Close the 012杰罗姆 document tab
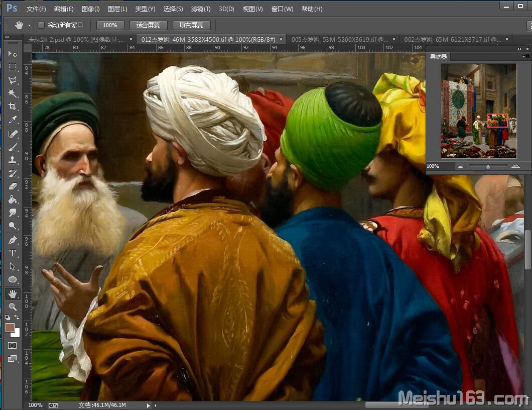Image resolution: width=532 pixels, height=410 pixels. [x=281, y=39]
